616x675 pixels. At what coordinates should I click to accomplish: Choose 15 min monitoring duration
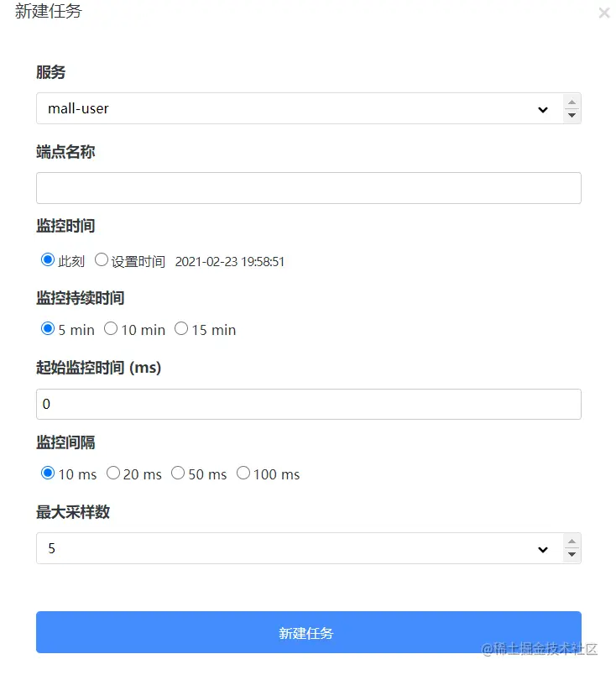pos(181,328)
